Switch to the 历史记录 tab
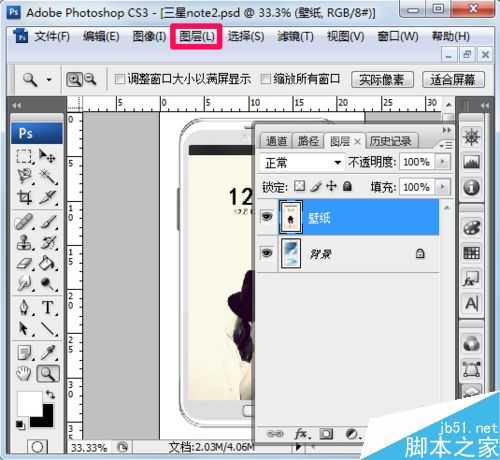This screenshot has height=460, width=500. point(391,141)
